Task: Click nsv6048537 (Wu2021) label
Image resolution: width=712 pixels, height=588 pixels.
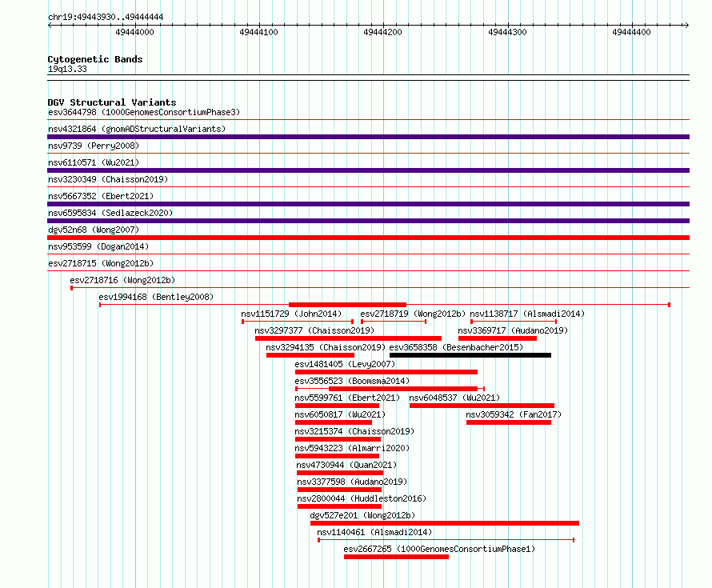Action: pyautogui.click(x=454, y=398)
